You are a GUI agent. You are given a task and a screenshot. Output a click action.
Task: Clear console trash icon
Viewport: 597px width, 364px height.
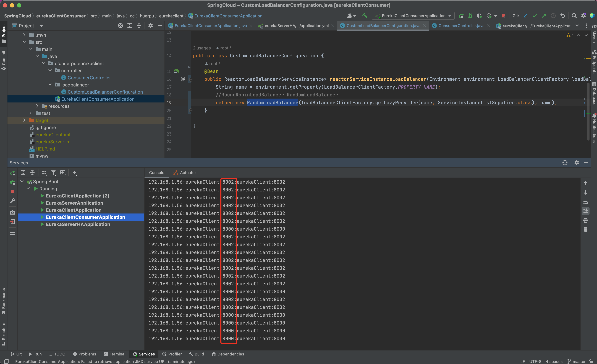point(585,229)
